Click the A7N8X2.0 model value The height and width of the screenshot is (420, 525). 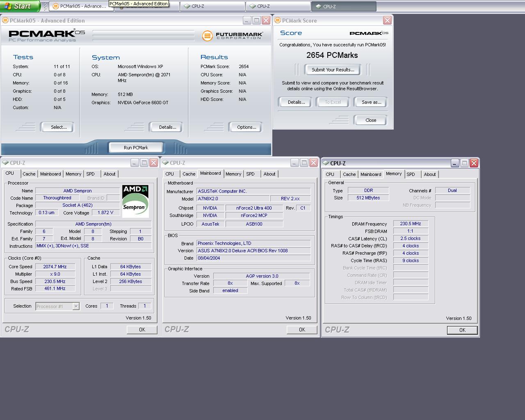(233, 199)
